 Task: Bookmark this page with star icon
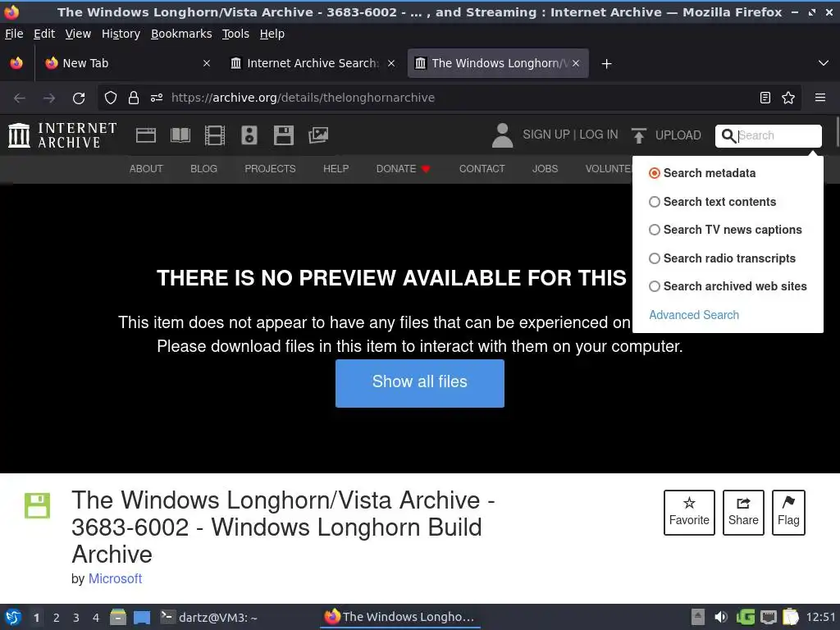[788, 98]
